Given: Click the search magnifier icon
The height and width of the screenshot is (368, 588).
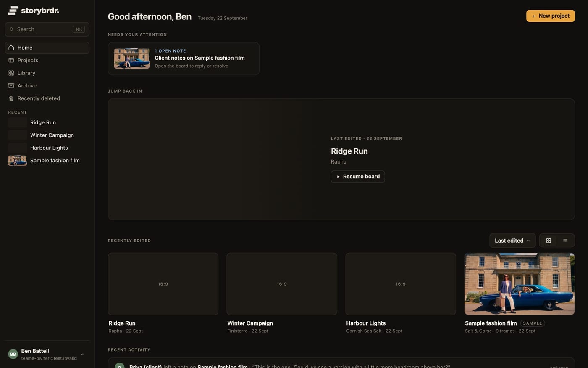Looking at the screenshot, I should coord(12,29).
